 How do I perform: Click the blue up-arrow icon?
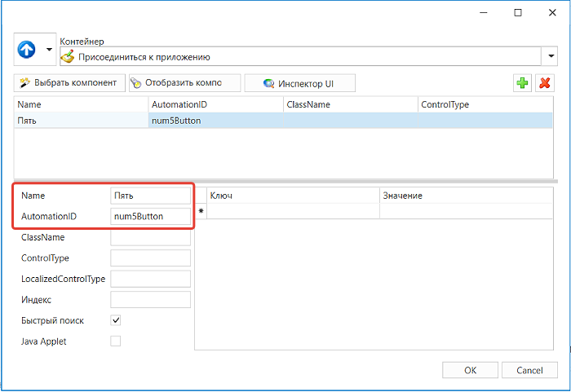click(27, 50)
